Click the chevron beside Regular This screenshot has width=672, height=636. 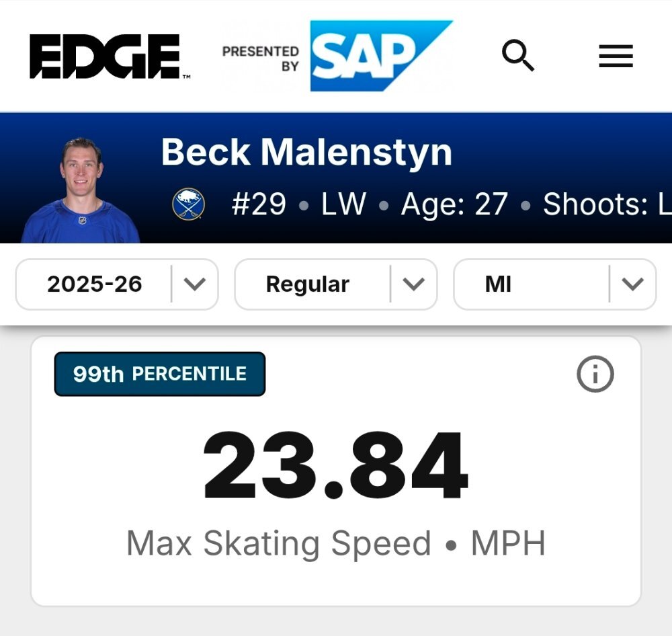pos(414,284)
